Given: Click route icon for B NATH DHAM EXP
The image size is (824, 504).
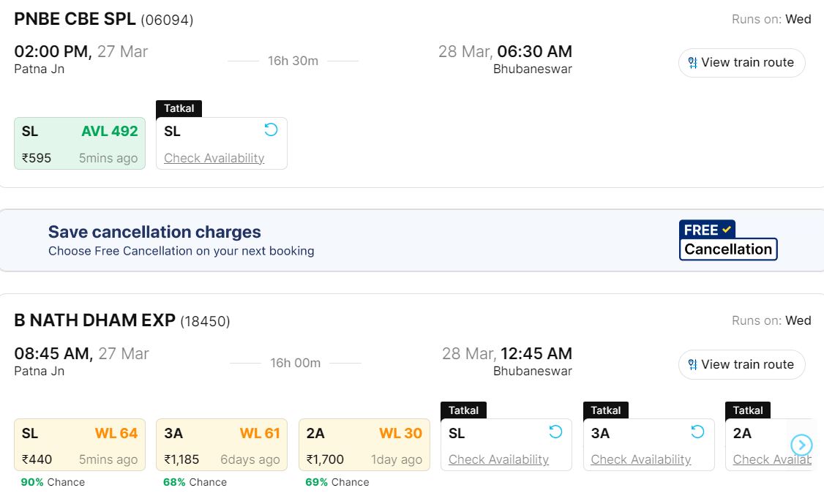Looking at the screenshot, I should pos(692,365).
